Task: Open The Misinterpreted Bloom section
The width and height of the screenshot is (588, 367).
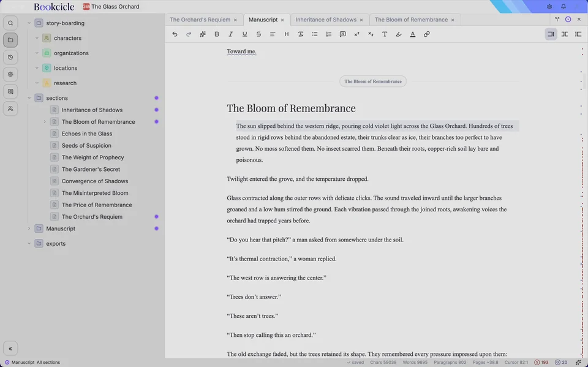Action: [95, 193]
